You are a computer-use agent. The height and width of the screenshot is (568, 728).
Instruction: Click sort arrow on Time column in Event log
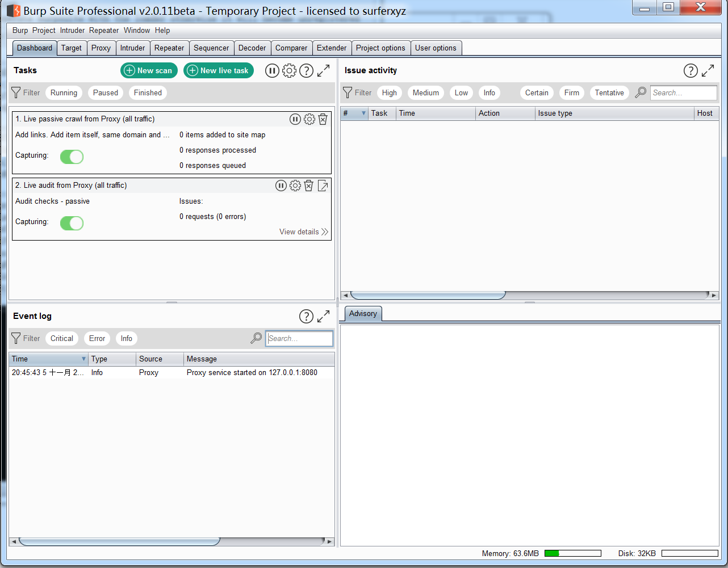[83, 359]
